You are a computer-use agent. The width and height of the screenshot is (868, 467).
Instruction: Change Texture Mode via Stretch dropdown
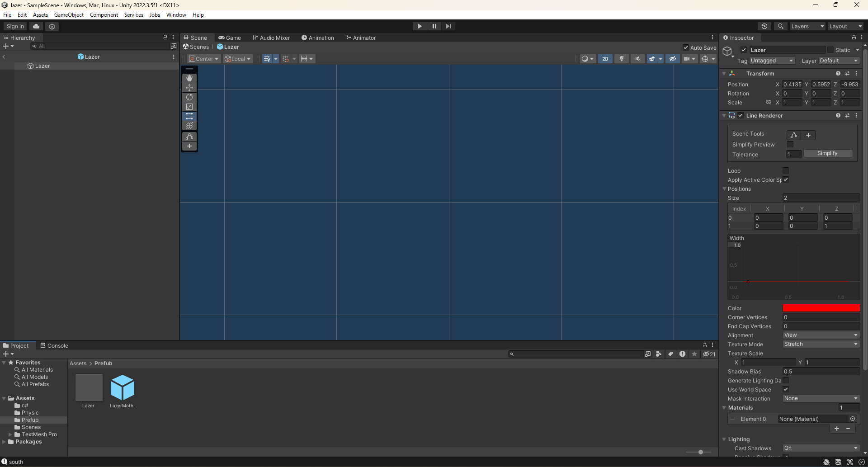click(x=820, y=344)
